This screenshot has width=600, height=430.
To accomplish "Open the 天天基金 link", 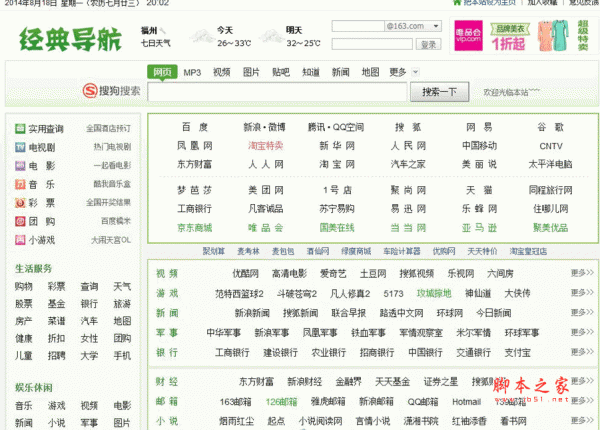I will 392,382.
